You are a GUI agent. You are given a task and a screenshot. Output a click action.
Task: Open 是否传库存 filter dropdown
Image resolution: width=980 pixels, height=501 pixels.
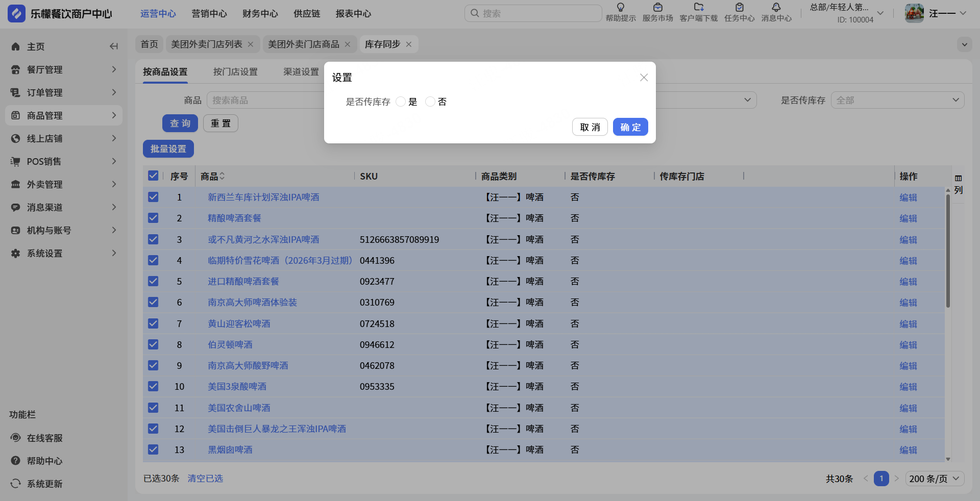click(x=897, y=101)
